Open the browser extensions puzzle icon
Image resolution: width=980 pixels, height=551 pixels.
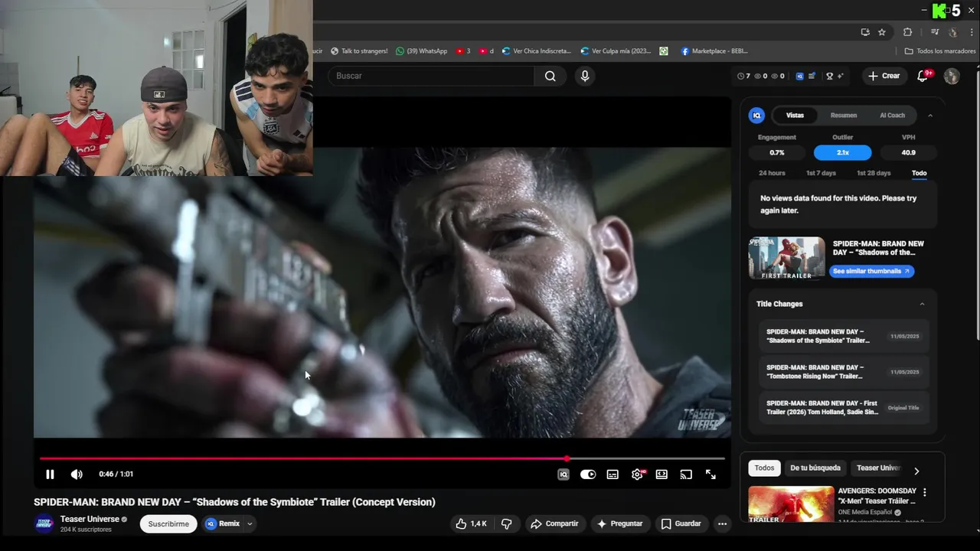pyautogui.click(x=908, y=32)
